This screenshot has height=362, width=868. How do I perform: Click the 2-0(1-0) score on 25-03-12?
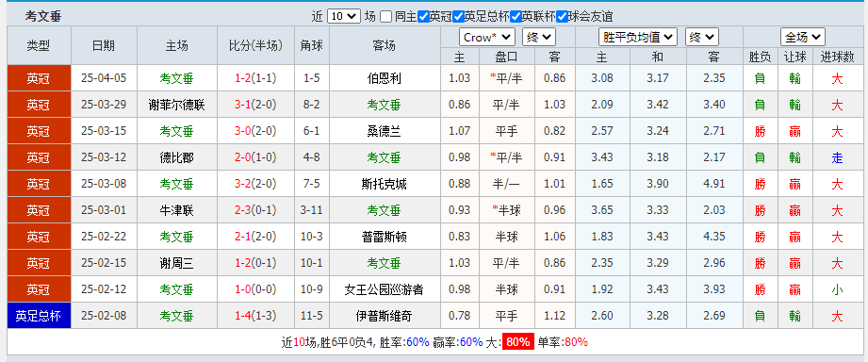(255, 157)
